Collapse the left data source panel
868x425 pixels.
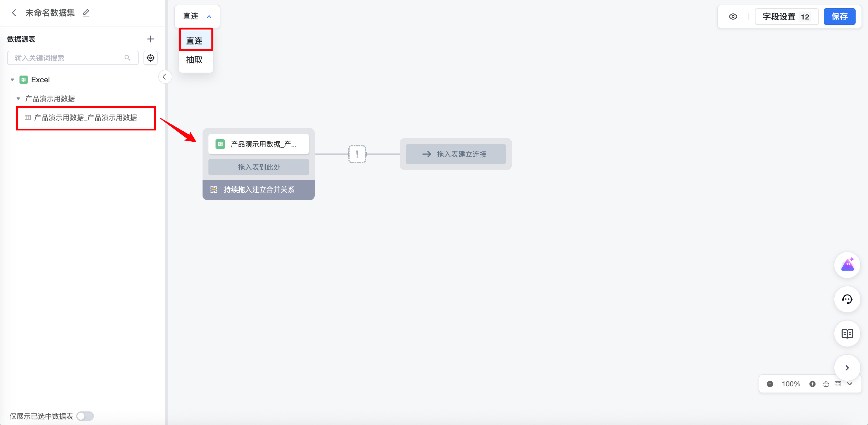tap(164, 77)
